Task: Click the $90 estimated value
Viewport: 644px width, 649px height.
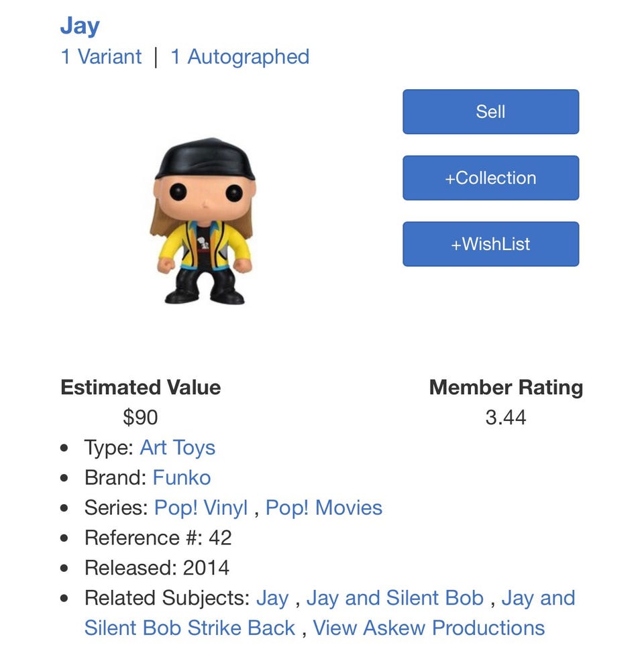Action: click(140, 418)
